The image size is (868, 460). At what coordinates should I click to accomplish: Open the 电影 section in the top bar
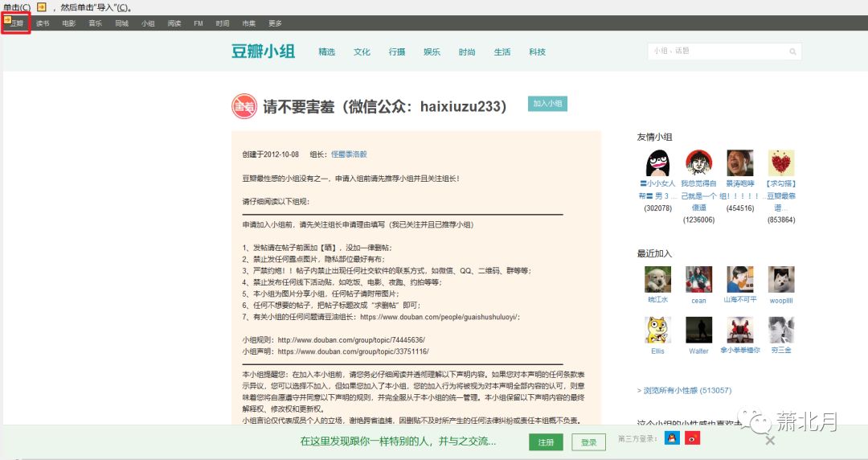click(69, 23)
